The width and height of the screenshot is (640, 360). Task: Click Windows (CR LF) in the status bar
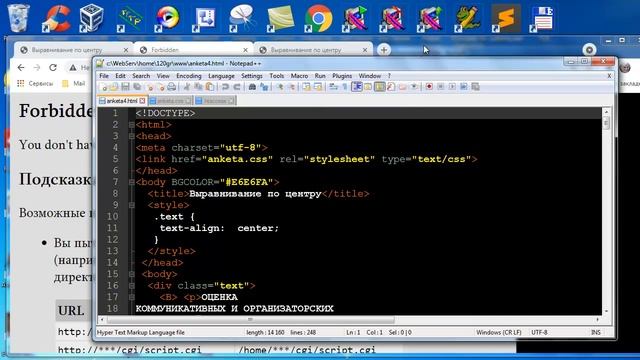(499, 333)
